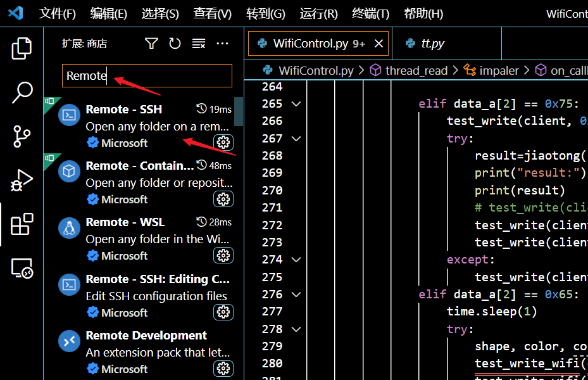The width and height of the screenshot is (588, 380).
Task: Click thread_read in the breadcrumb
Action: [x=416, y=70]
